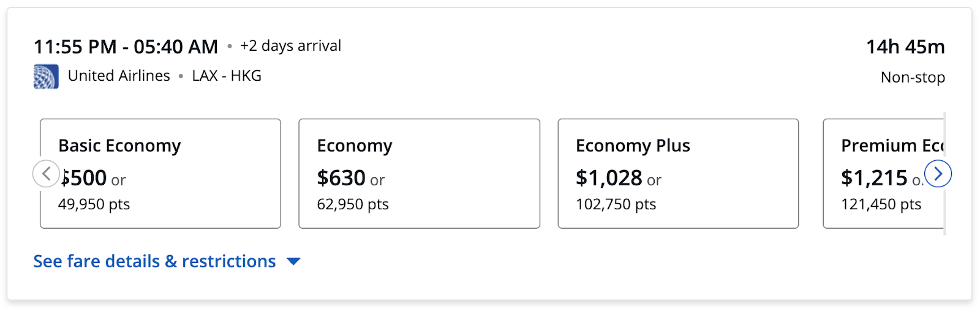
Task: Choose the Economy fare title
Action: pyautogui.click(x=355, y=146)
